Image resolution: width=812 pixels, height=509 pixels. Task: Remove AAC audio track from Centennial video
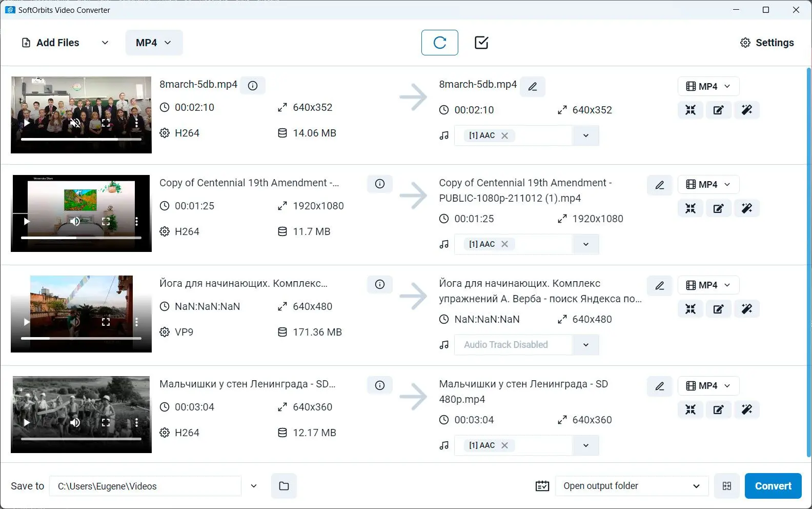pyautogui.click(x=504, y=244)
